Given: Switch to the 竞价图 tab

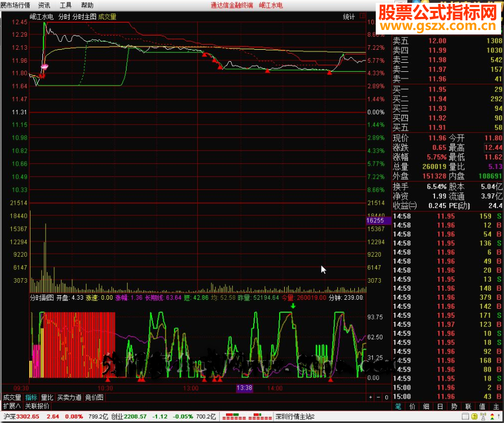Looking at the screenshot, I should pos(94,397).
